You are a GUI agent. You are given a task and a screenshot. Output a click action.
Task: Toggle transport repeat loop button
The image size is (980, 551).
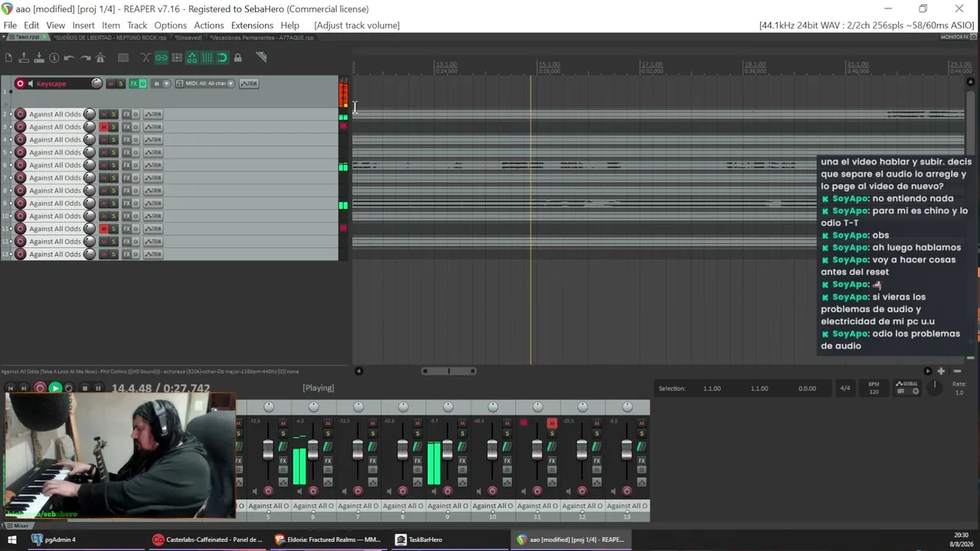click(69, 389)
